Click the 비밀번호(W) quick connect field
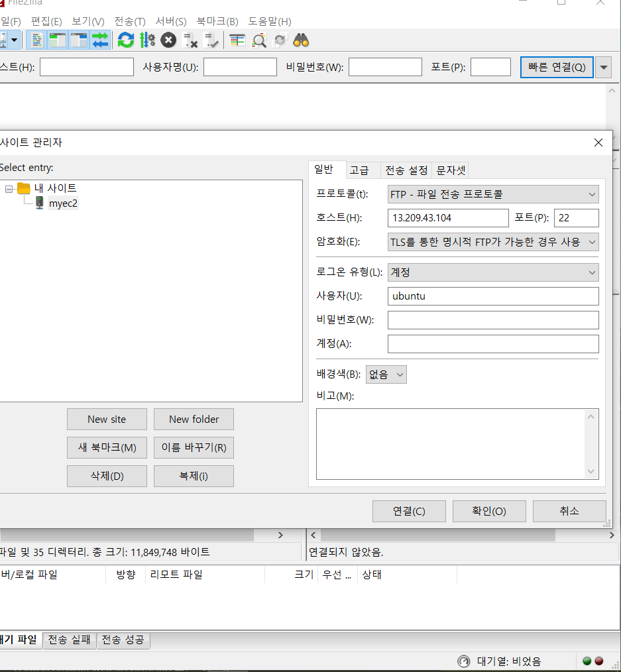This screenshot has width=621, height=672. pyautogui.click(x=385, y=68)
